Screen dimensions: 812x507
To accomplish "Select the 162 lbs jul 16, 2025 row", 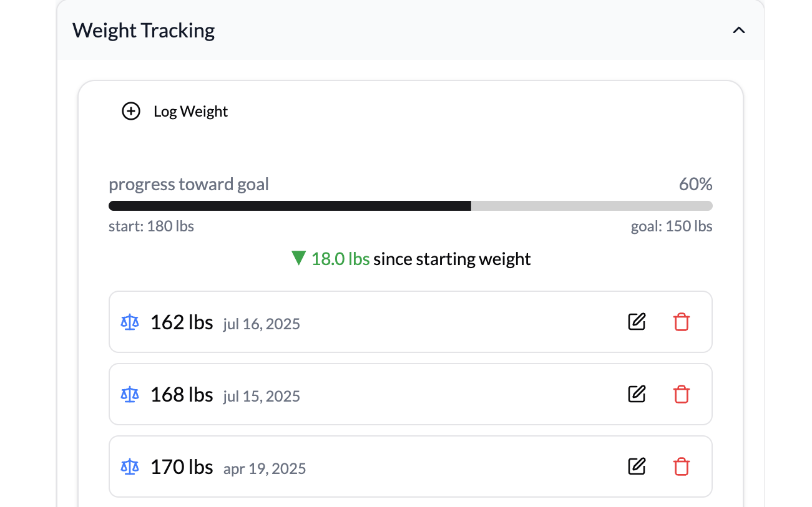I will [x=411, y=322].
